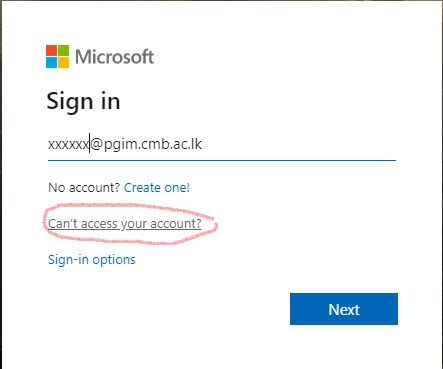Open the "Sign-in options" link

coord(92,260)
